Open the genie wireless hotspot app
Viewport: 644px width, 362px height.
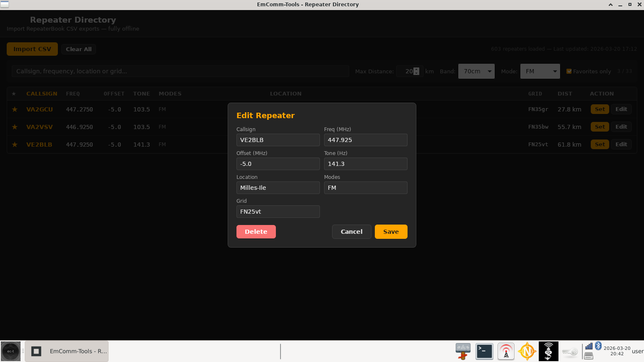pyautogui.click(x=548, y=351)
